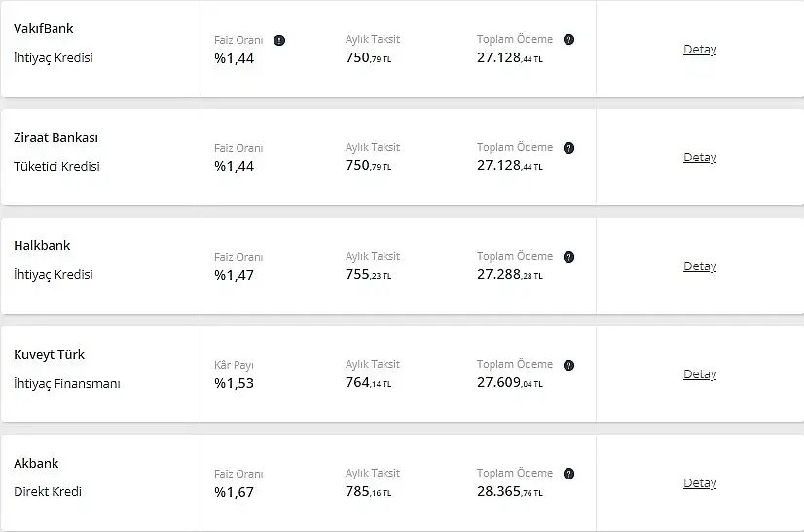
Task: Select the VakıfBank bank name
Action: tap(44, 29)
